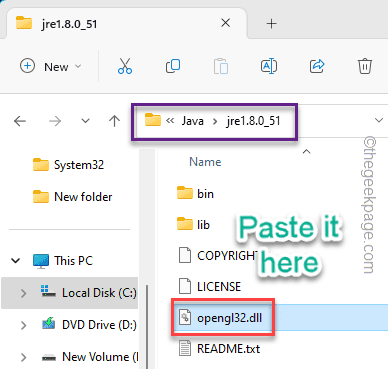Click the Share icon
This screenshot has height=369, width=388.
(317, 66)
